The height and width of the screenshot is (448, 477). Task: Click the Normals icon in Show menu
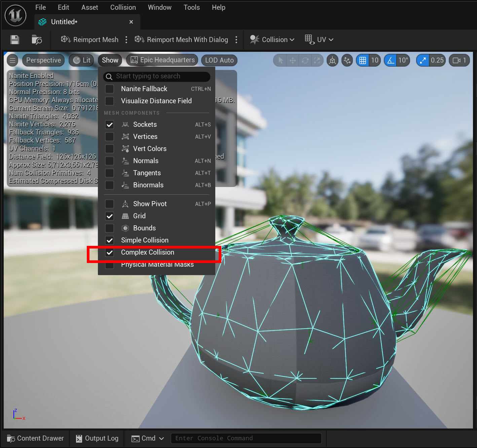click(x=125, y=161)
